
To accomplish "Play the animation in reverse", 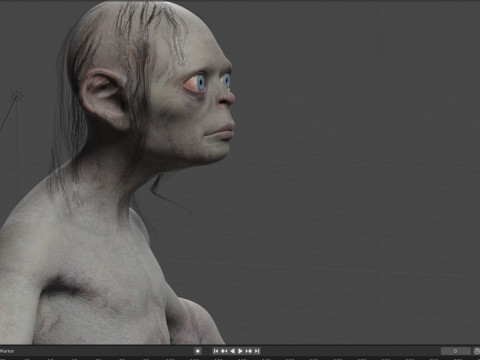I will (232, 351).
